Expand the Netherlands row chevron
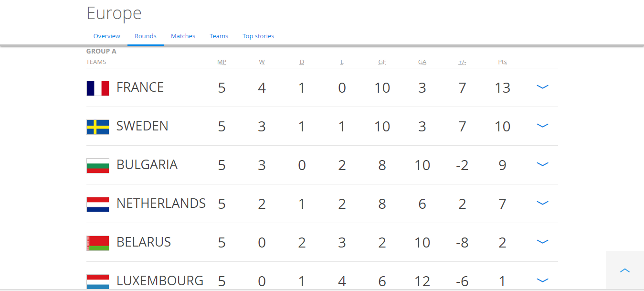 tap(542, 203)
